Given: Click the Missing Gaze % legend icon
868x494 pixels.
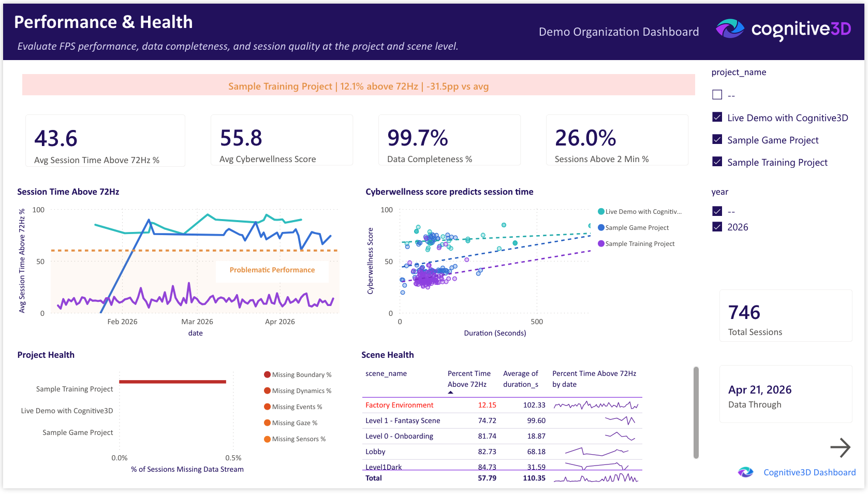Looking at the screenshot, I should (x=267, y=423).
